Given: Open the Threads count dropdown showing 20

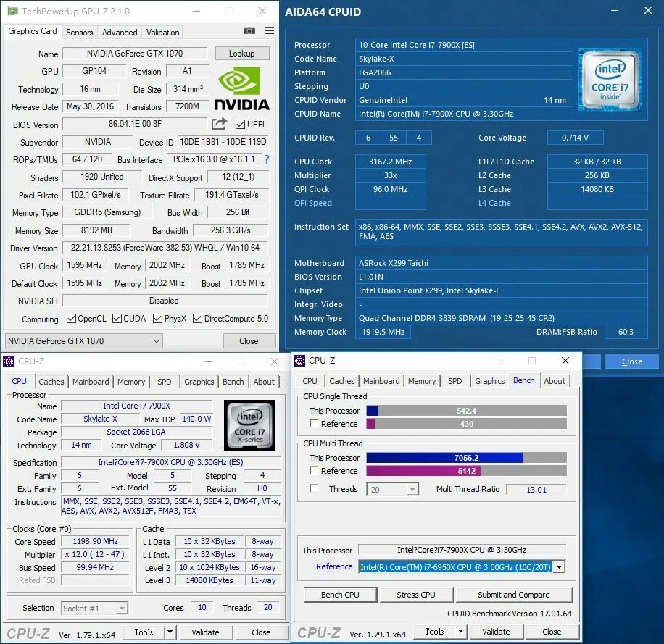Looking at the screenshot, I should [x=393, y=489].
